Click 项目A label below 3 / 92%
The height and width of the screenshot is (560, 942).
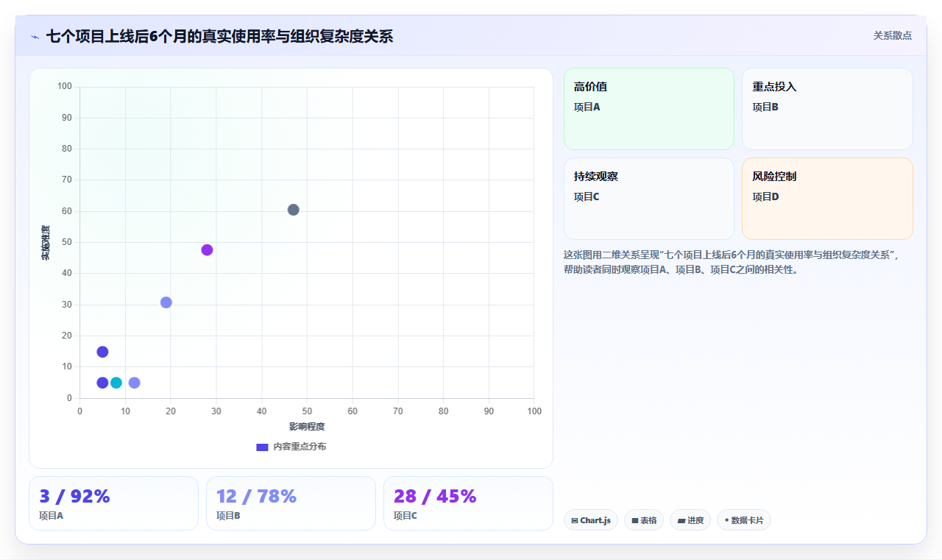pos(52,516)
